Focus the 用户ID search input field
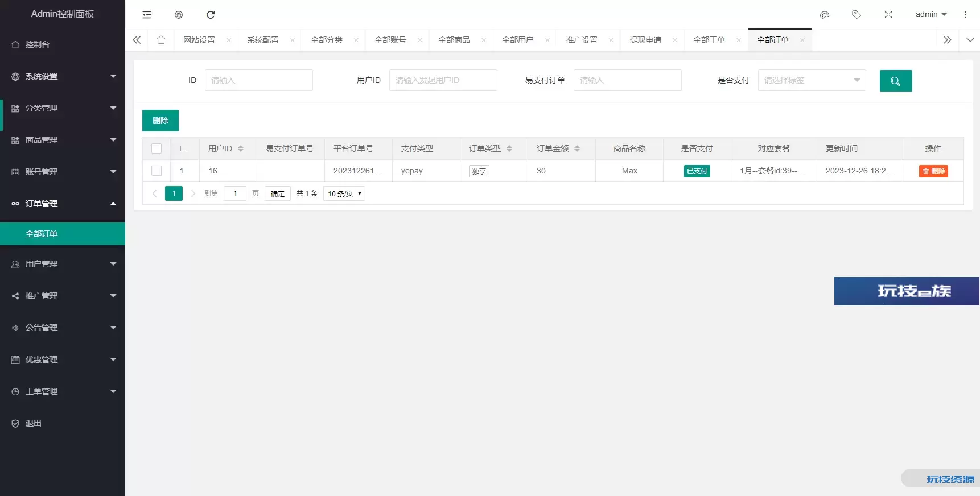 point(443,80)
